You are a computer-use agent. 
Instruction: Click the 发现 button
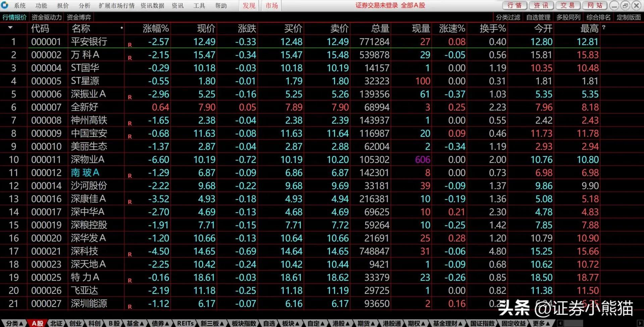tap(249, 5)
